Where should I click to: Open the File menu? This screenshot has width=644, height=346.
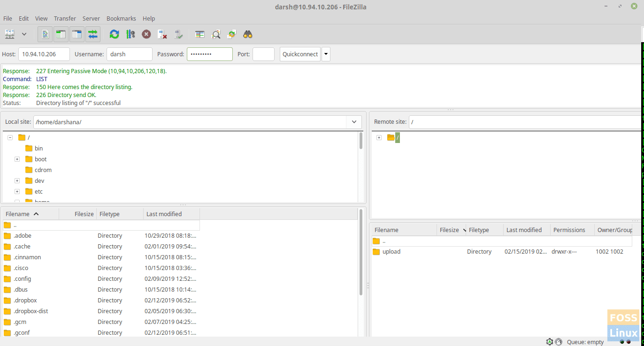[8, 18]
